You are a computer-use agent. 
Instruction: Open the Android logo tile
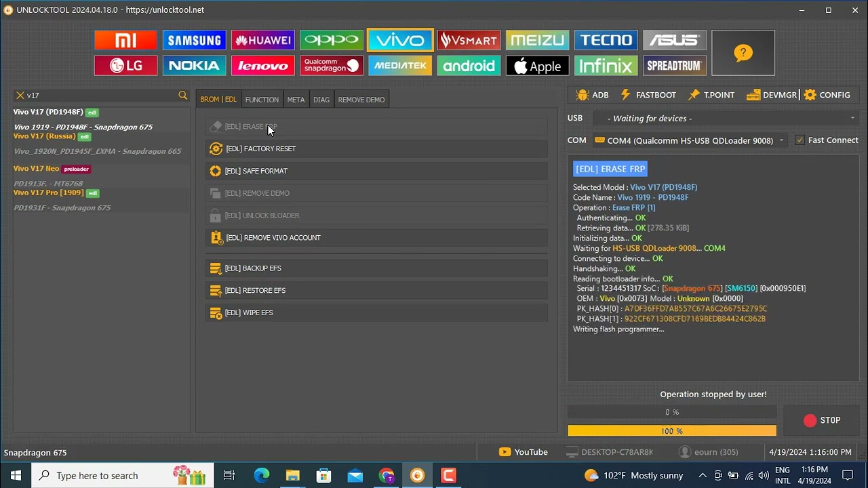(469, 66)
